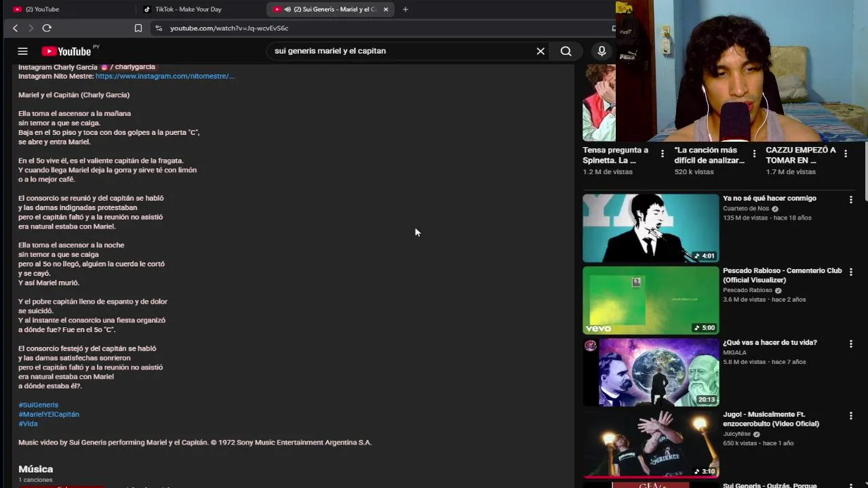Viewport: 868px width, 488px height.
Task: Open options for Jugo! Musicalmente video
Action: coord(850,415)
